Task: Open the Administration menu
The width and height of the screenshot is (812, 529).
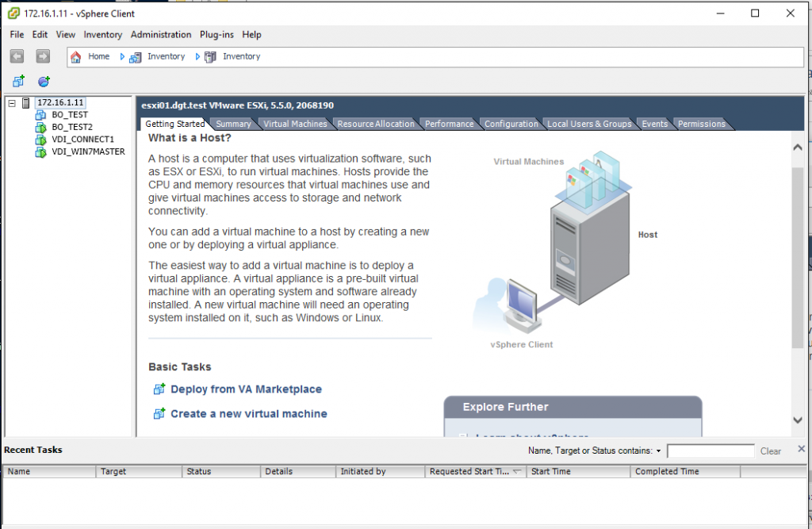Action: [x=160, y=35]
